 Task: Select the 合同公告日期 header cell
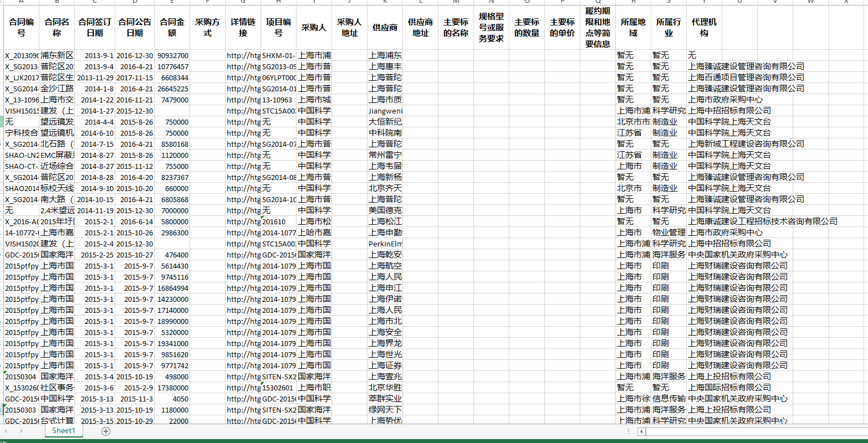(x=135, y=28)
